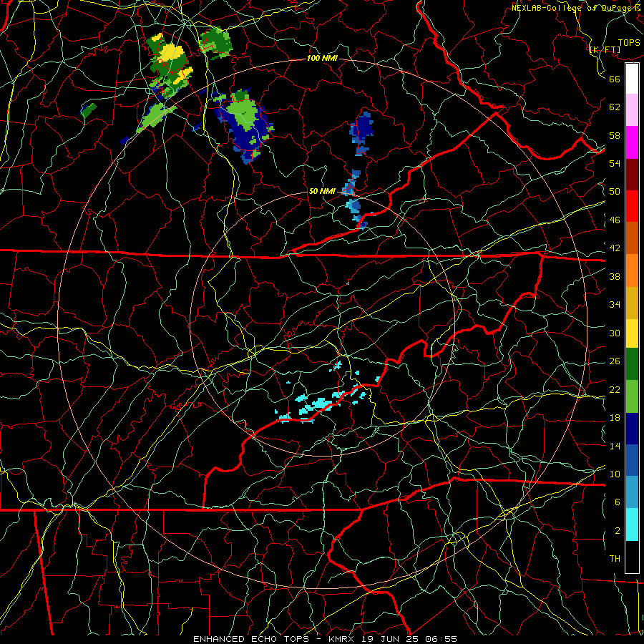The height and width of the screenshot is (644, 644).
Task: Click the legend value 10
Action: 615,474
